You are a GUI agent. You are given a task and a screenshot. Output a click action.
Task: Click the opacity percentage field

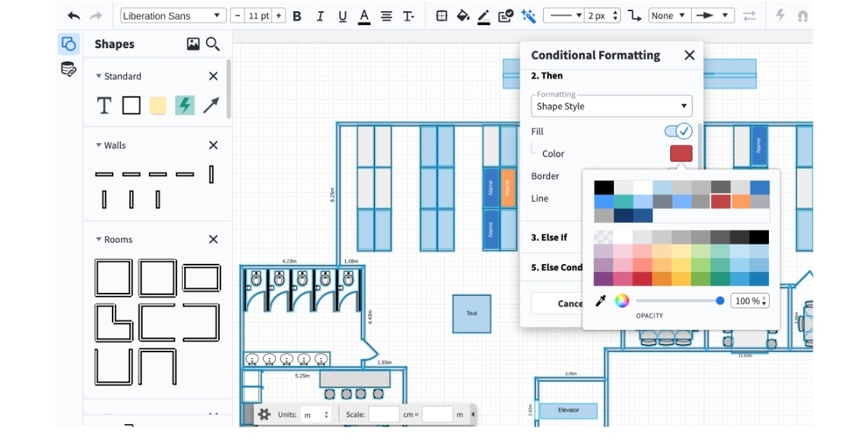(x=749, y=301)
